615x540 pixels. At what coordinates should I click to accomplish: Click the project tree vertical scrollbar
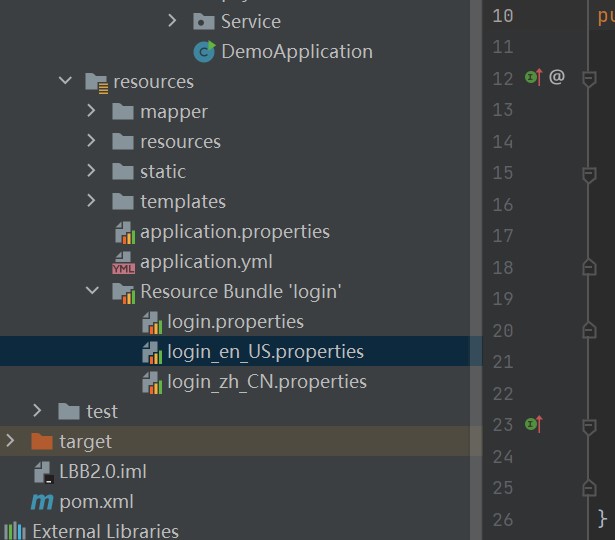click(476, 270)
